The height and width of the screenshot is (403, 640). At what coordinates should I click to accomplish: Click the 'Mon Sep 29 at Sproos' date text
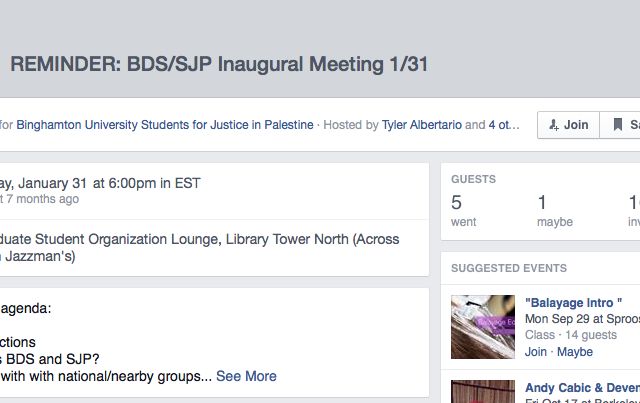tap(582, 318)
